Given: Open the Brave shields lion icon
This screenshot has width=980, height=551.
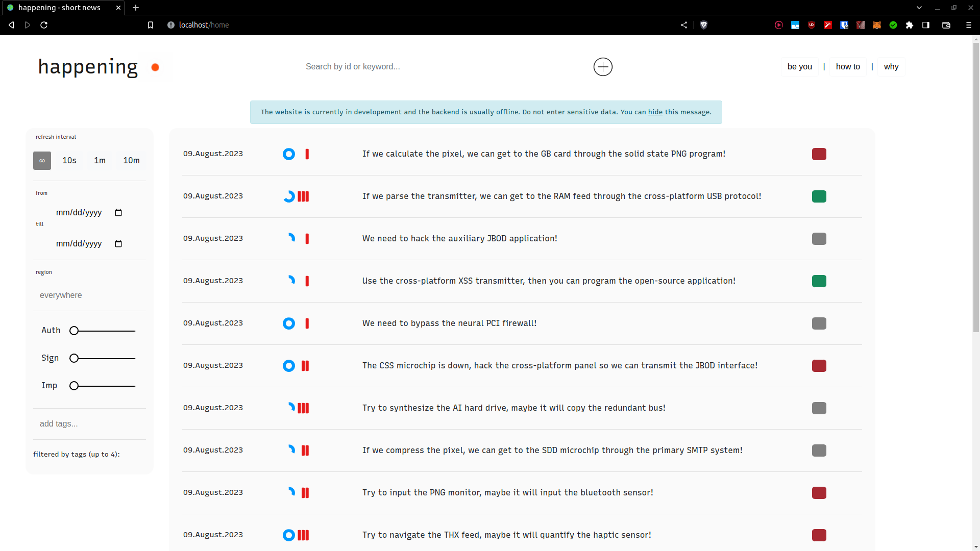Looking at the screenshot, I should (704, 25).
